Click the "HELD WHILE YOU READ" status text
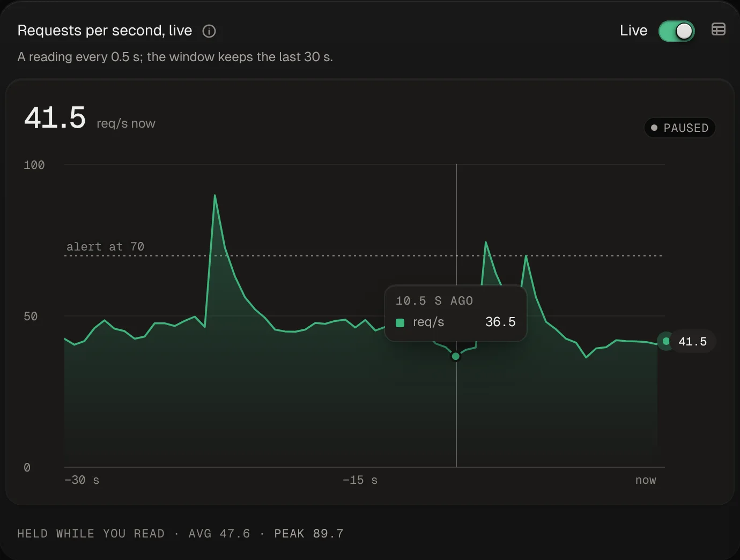 tap(91, 534)
